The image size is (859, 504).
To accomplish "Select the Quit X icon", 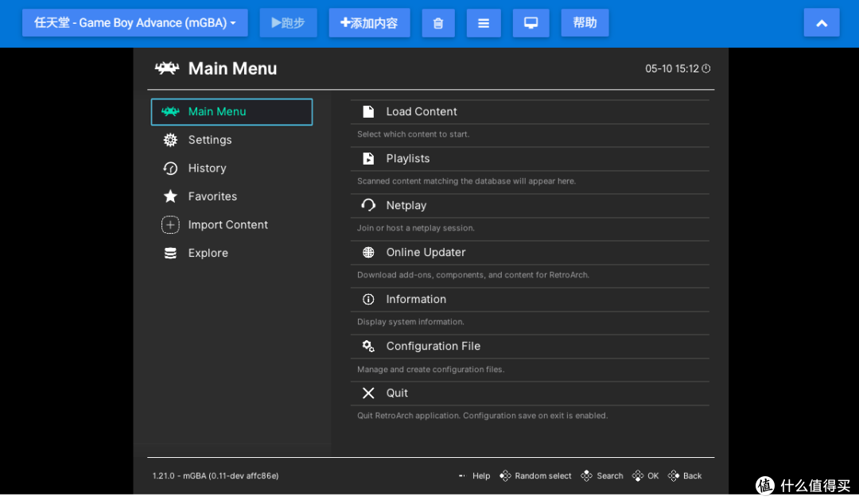I will [x=368, y=394].
